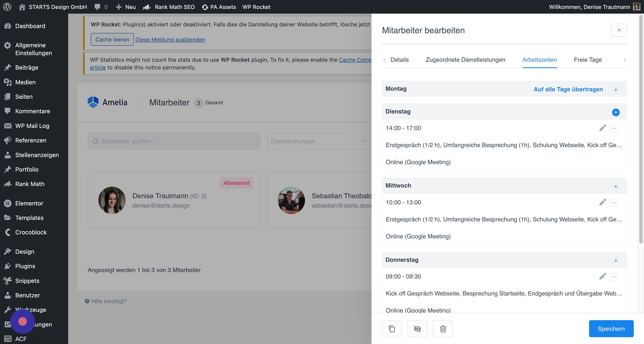This screenshot has height=344, width=644.
Task: Click the Amelia logo
Action: [x=108, y=102]
